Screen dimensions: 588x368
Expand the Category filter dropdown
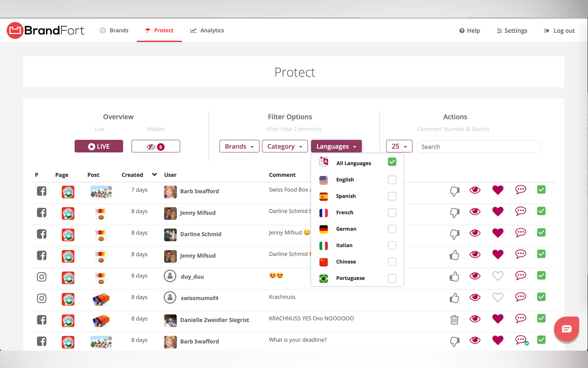pos(285,146)
